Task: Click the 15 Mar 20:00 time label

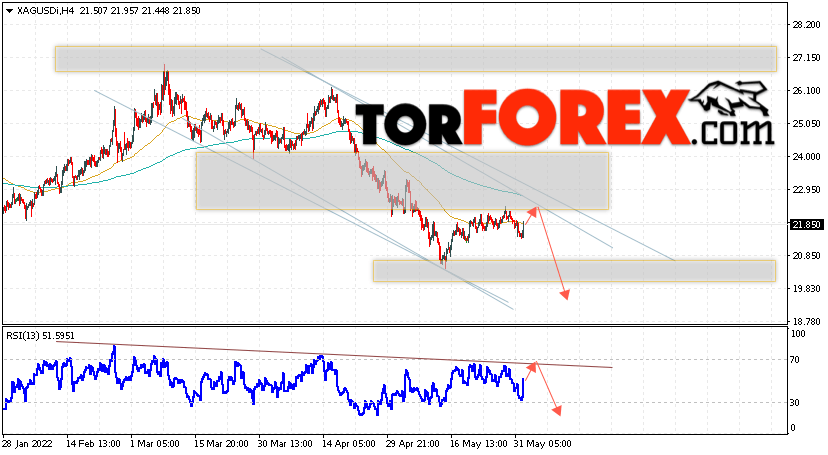Action: click(221, 444)
